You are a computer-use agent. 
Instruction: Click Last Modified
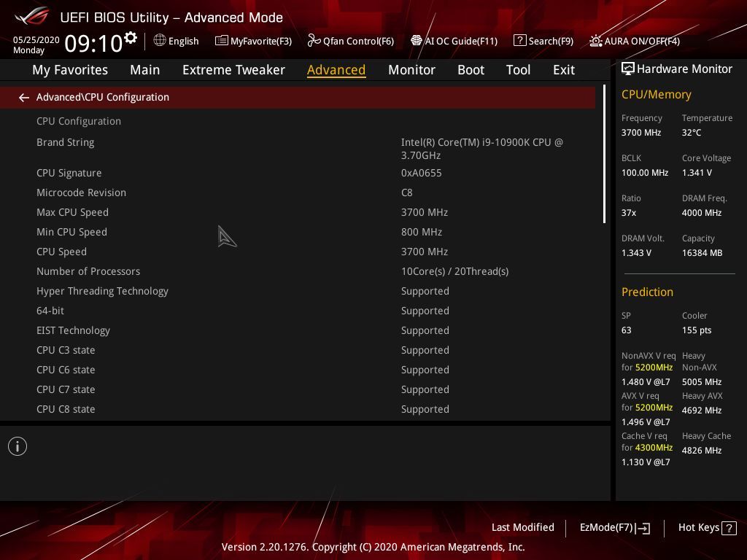522,528
